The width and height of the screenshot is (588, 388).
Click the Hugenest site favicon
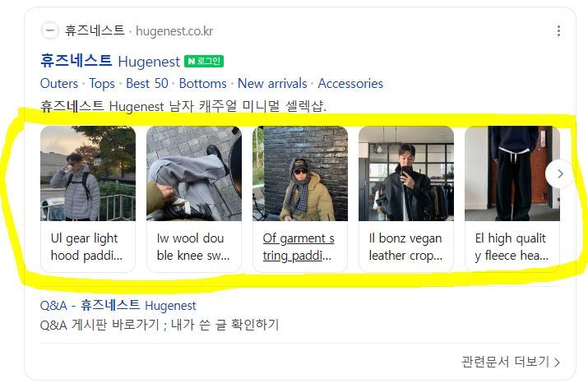click(50, 30)
